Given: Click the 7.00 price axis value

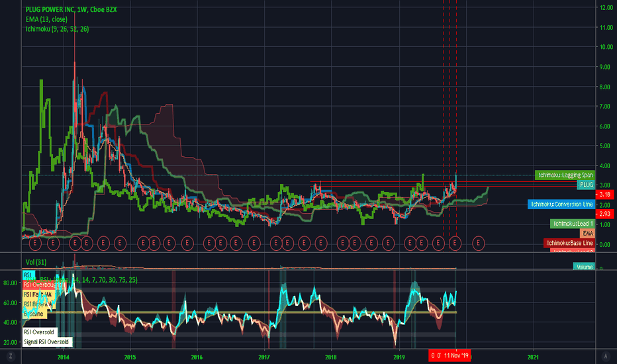Looking at the screenshot, I should (x=605, y=107).
